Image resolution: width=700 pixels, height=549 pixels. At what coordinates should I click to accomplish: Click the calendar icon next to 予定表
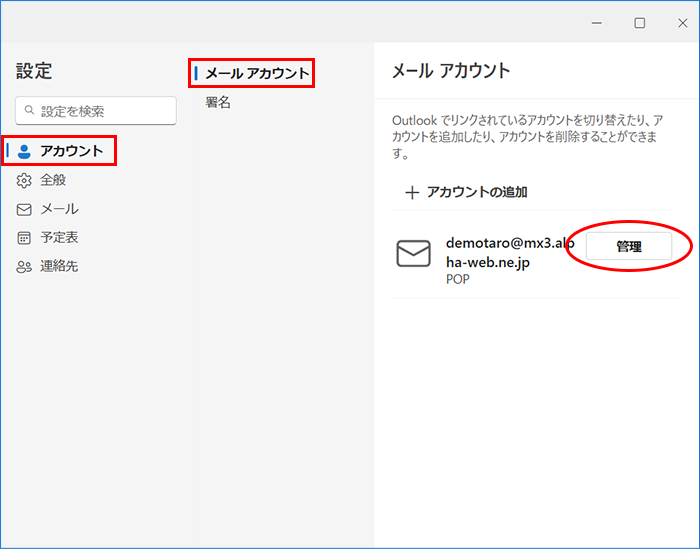click(x=24, y=238)
